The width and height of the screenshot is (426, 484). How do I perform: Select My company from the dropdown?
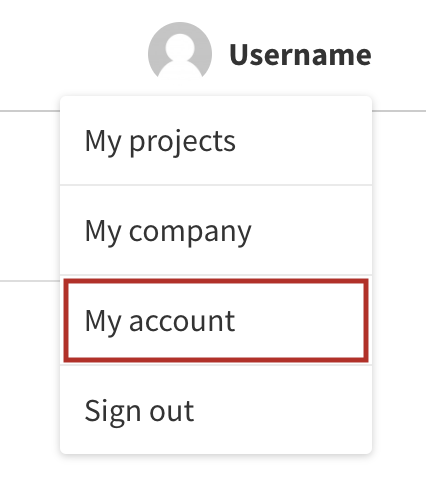pos(216,230)
